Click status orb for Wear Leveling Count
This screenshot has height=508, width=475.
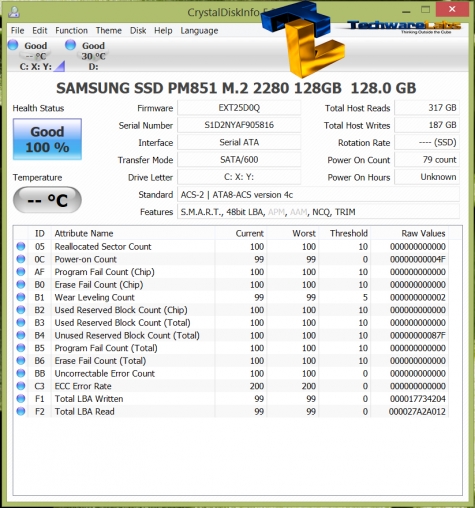pyautogui.click(x=21, y=297)
